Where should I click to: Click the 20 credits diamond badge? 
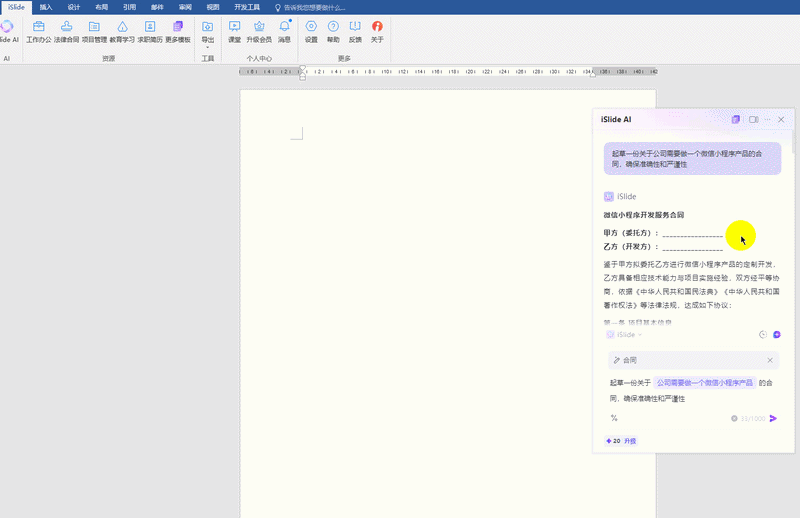click(613, 441)
